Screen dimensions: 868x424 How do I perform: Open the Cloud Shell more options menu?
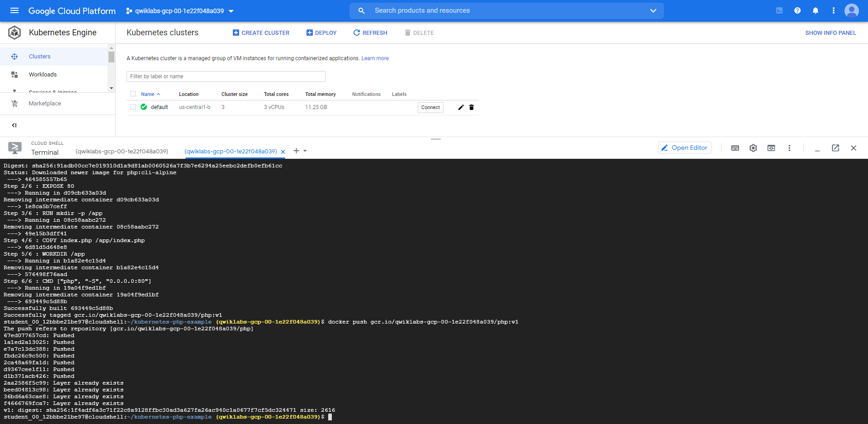coord(789,148)
